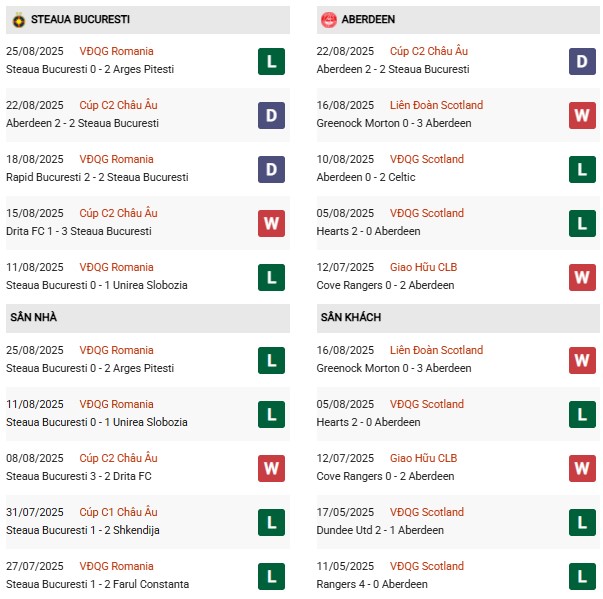
Task: Click the W badge for Steaua 3-2 Drita FC
Action: 272,468
